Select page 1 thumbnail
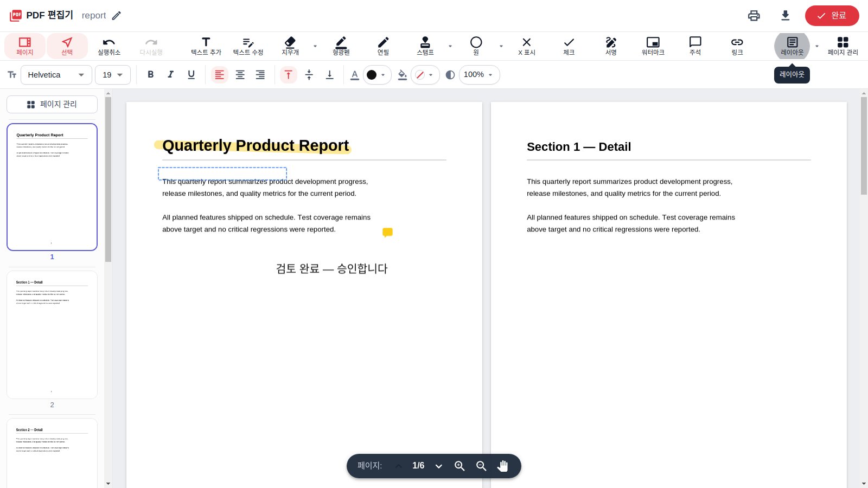868x488 pixels. click(52, 187)
